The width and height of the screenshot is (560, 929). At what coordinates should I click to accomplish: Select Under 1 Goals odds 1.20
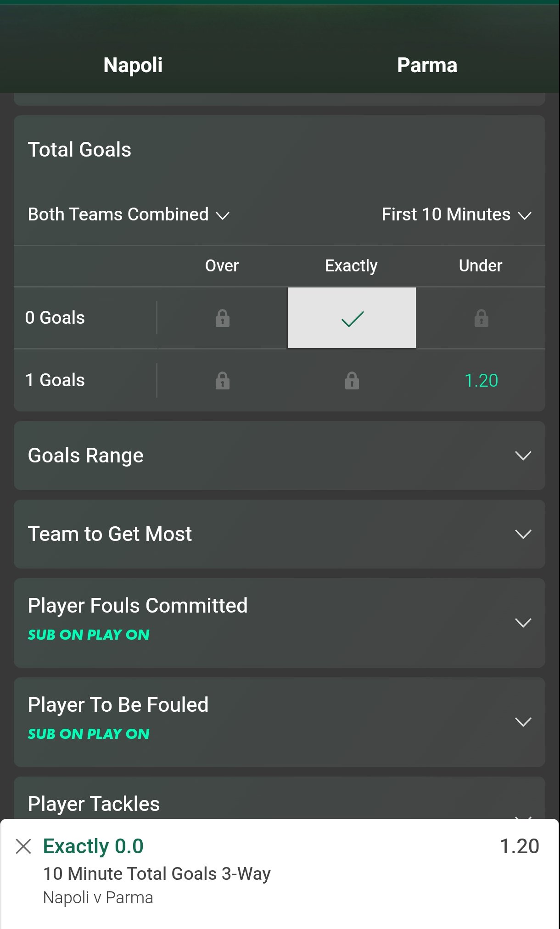[481, 380]
